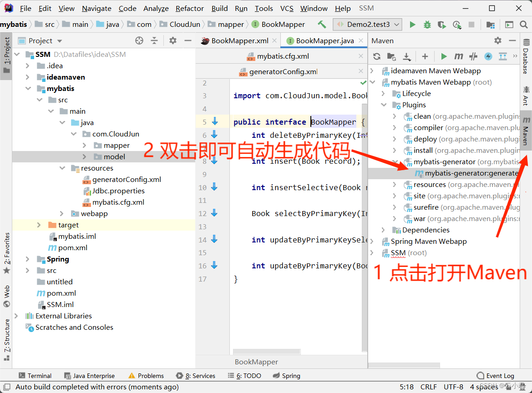The image size is (532, 393).
Task: Click gutter implementation arrow on line 5
Action: click(214, 121)
